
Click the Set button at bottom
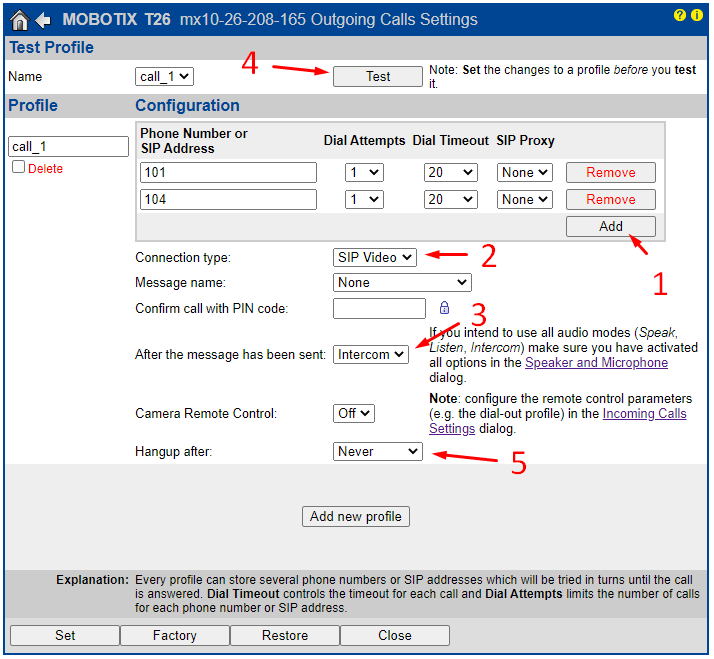(x=65, y=635)
